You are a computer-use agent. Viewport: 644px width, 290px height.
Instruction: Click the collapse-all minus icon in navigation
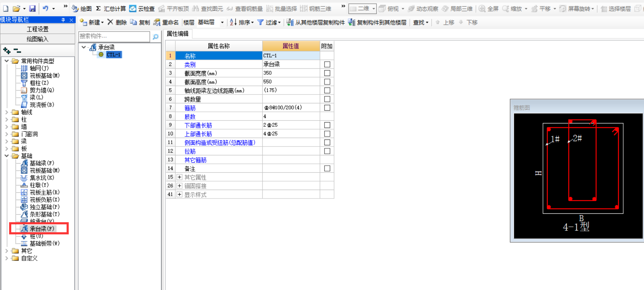[17, 50]
